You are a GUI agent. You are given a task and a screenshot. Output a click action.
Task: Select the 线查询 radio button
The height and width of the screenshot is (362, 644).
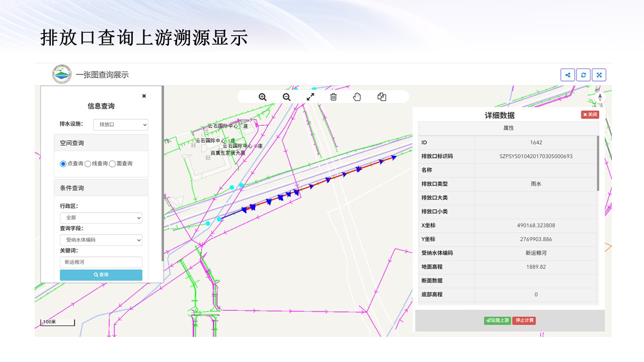pos(88,163)
